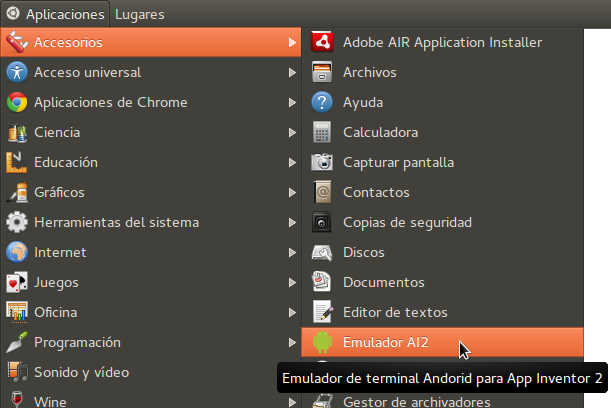Launch Archivos file manager

coord(443,72)
